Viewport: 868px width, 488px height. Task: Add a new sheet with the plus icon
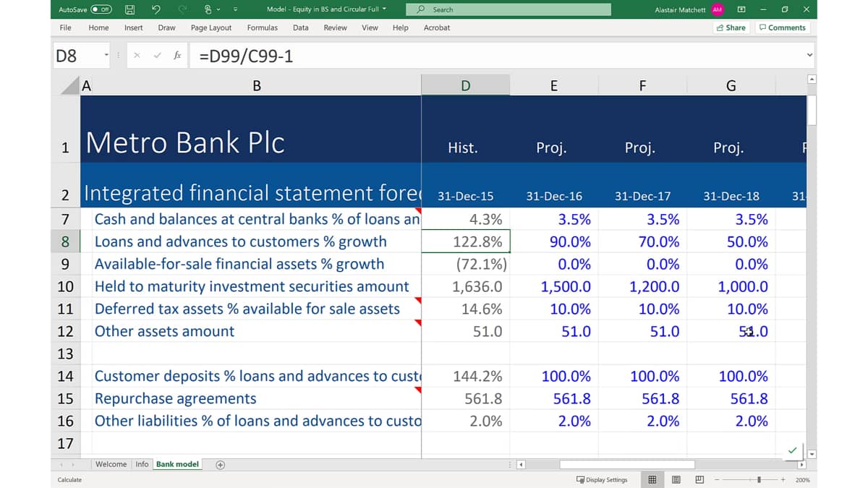click(x=220, y=465)
